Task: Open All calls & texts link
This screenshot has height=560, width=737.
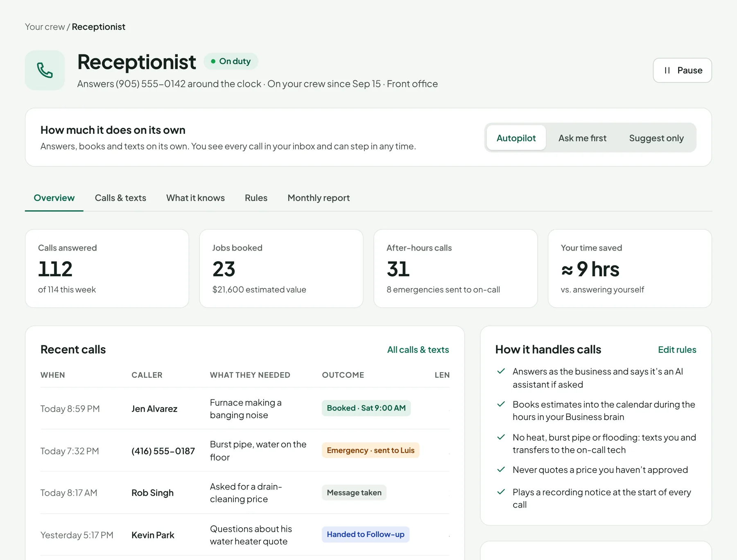Action: (x=418, y=350)
